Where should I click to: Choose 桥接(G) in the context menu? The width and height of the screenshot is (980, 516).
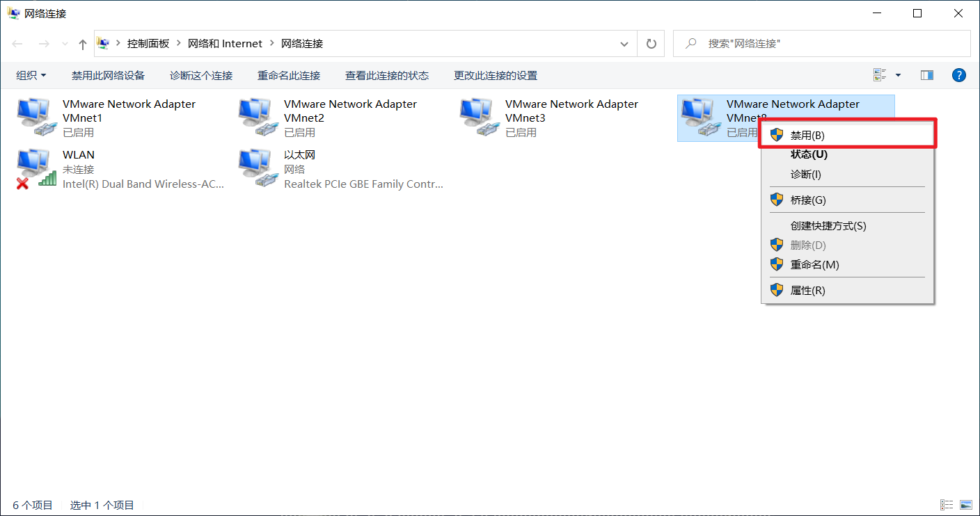(x=847, y=200)
